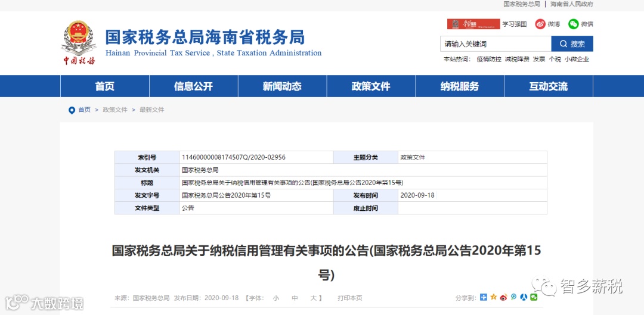Click the 学习强国 text label
This screenshot has height=315, width=644.
514,24
